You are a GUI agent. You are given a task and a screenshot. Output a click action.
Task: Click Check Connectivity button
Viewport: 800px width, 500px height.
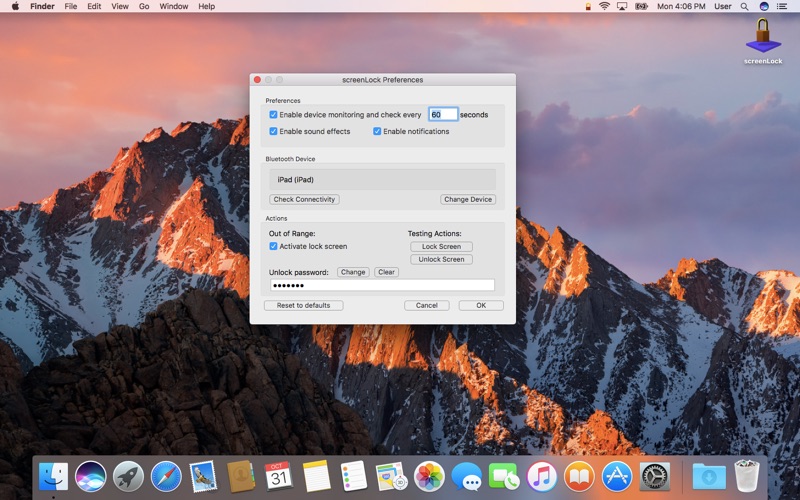[304, 199]
